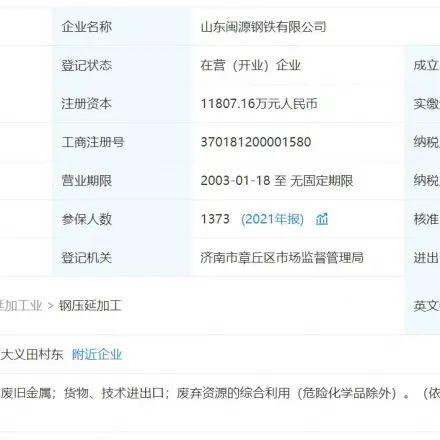Click the 核准 label in the right column
440x440 pixels.
(x=426, y=219)
